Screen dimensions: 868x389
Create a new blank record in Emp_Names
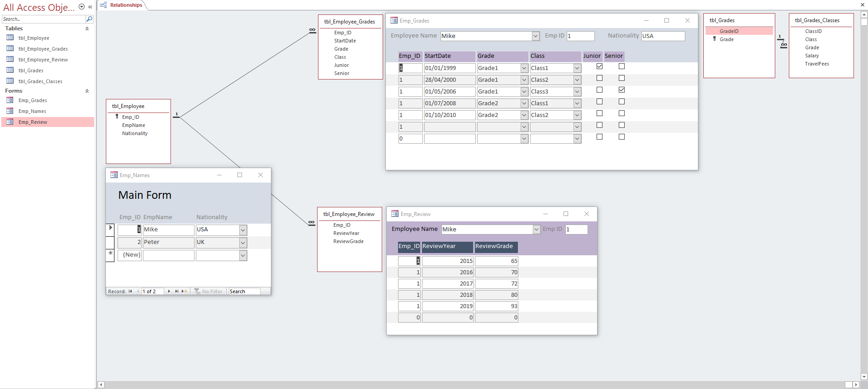coord(184,291)
